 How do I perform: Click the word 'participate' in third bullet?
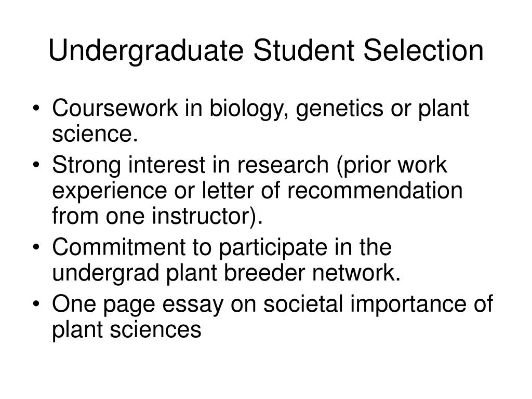click(x=273, y=249)
